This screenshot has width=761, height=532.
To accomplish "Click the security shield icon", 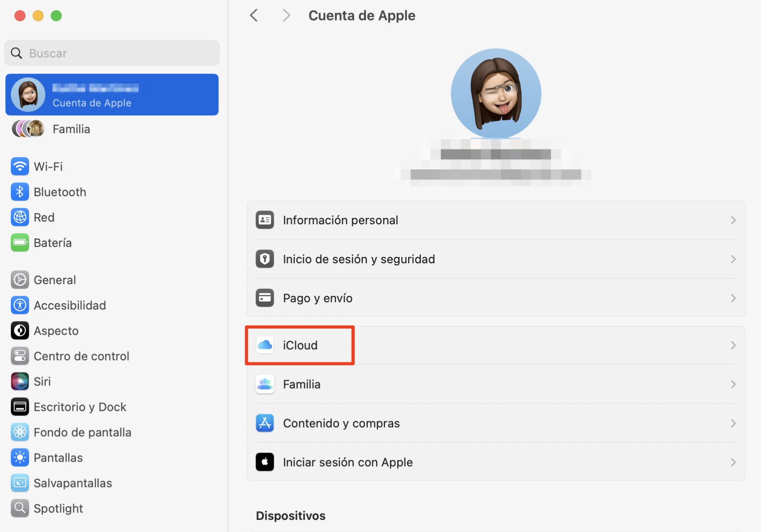I will [265, 259].
